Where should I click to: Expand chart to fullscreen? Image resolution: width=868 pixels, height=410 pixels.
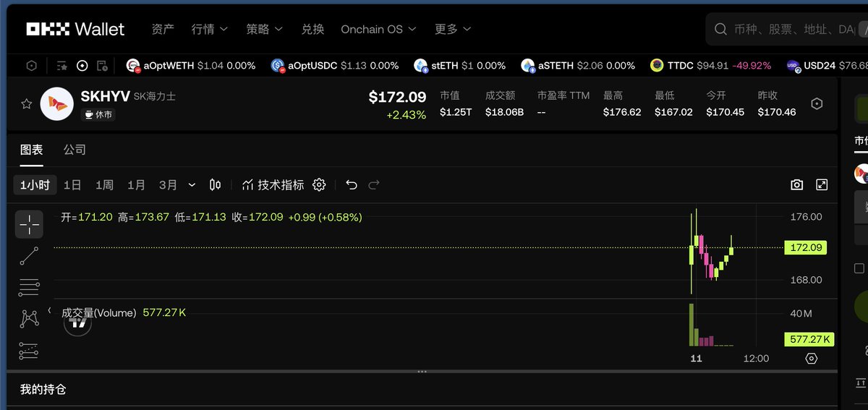coord(822,185)
